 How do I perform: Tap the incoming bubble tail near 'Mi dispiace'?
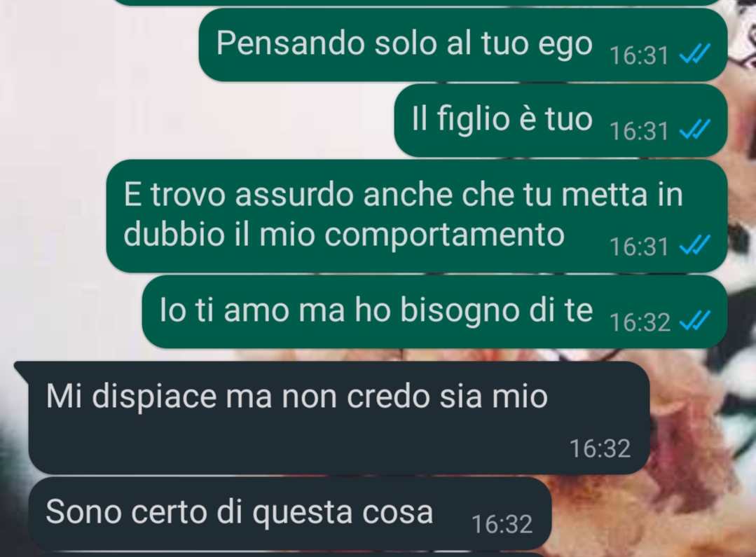point(22,369)
